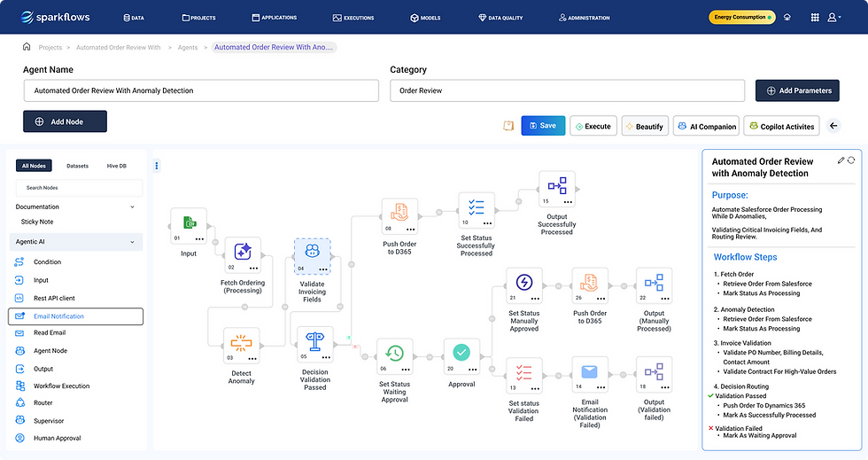Select the Set Status Successfully Processed node
The image size is (868, 460).
pyautogui.click(x=477, y=211)
